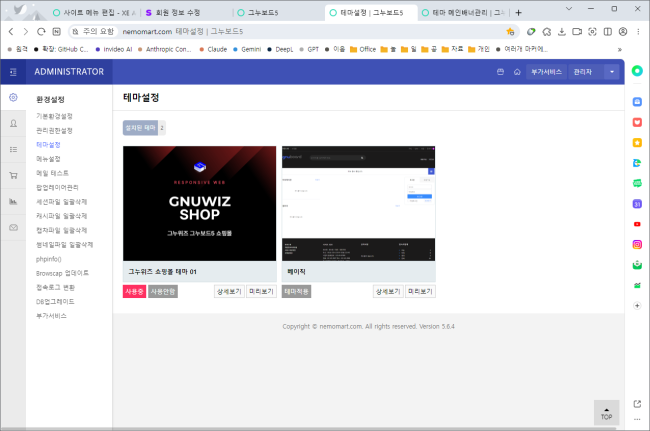
Task: Click the green circle icon atop side panel
Action: click(x=637, y=71)
